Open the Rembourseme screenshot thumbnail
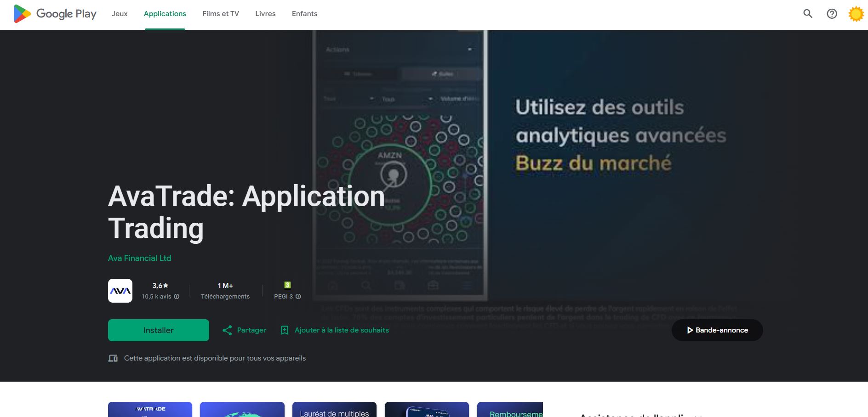Image resolution: width=868 pixels, height=417 pixels. point(510,409)
